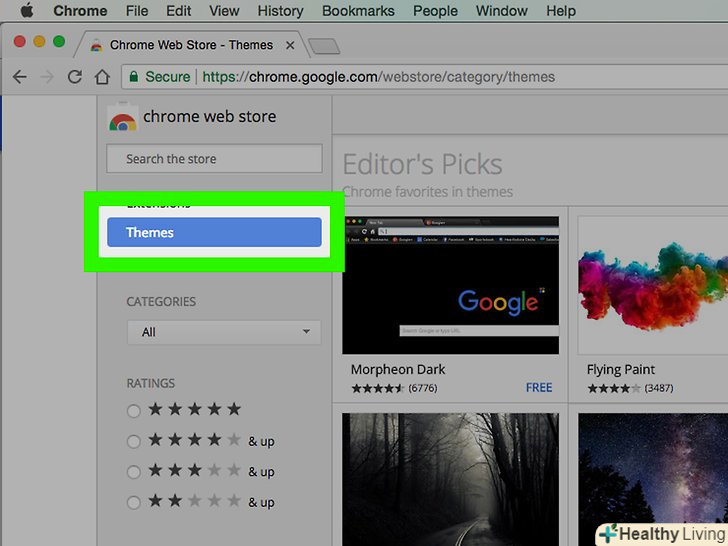Open the Categories All dropdown
This screenshot has width=728, height=546.
click(224, 332)
